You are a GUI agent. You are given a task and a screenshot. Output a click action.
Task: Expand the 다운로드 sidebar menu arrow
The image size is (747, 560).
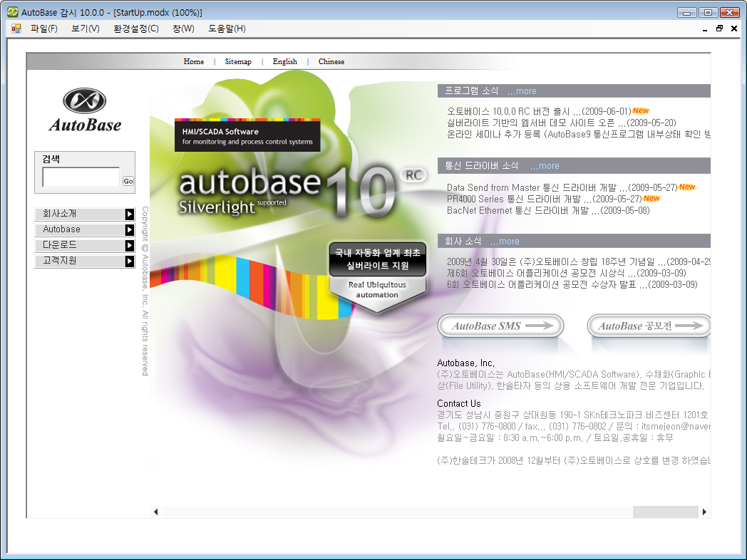coord(129,245)
